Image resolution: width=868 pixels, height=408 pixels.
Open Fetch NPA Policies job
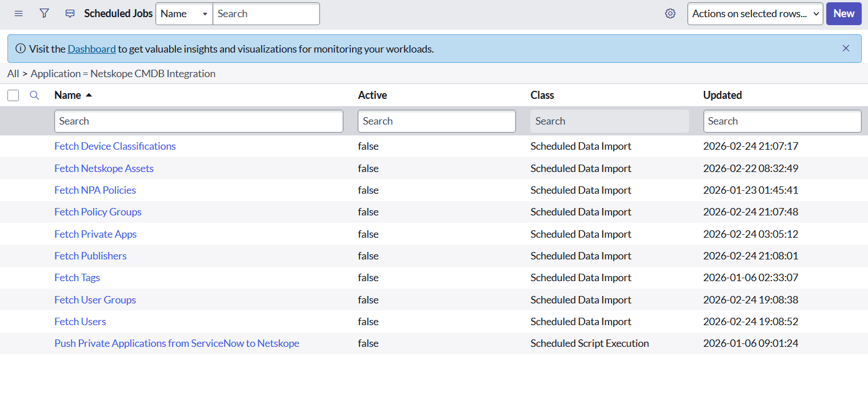click(95, 190)
